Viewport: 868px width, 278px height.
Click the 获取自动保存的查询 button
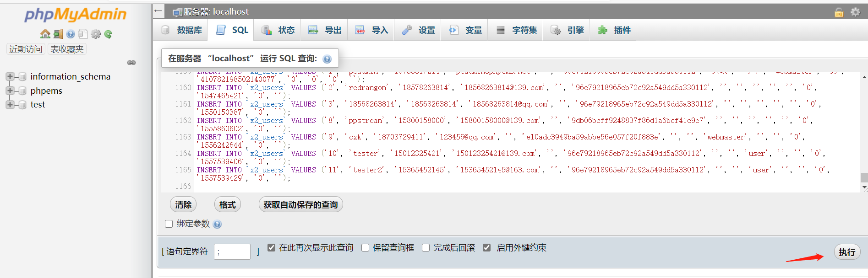pos(300,204)
